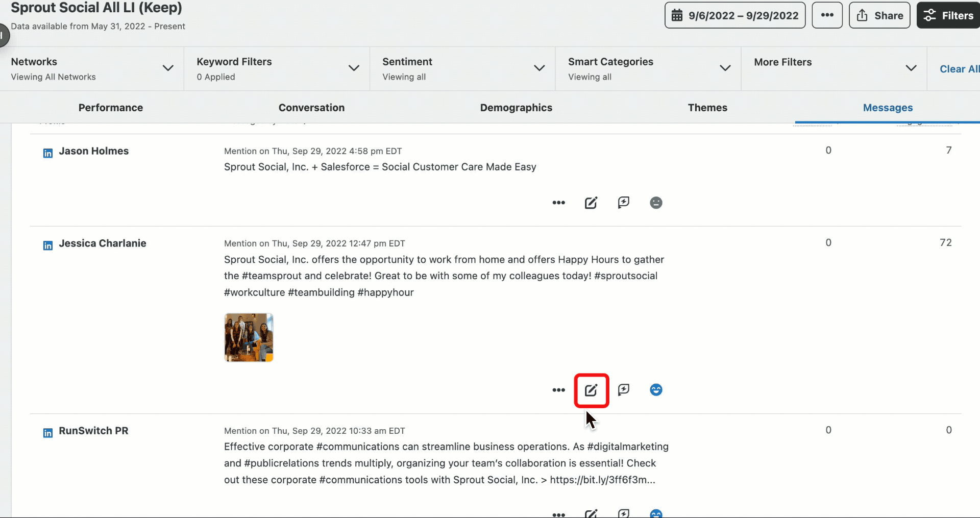Click LinkedIn icon beside Jason Holmes
Image resolution: width=980 pixels, height=518 pixels.
pos(47,153)
